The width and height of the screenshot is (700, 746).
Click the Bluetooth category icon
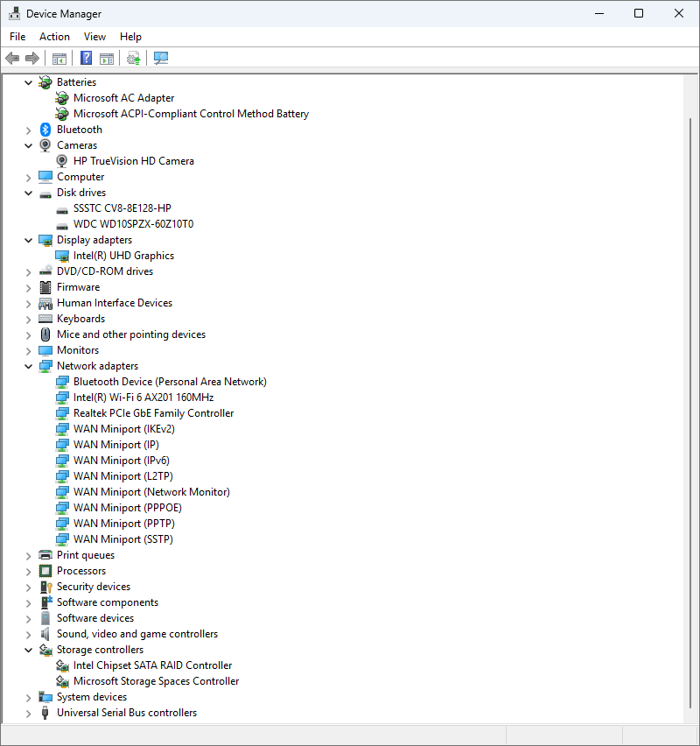tap(45, 130)
